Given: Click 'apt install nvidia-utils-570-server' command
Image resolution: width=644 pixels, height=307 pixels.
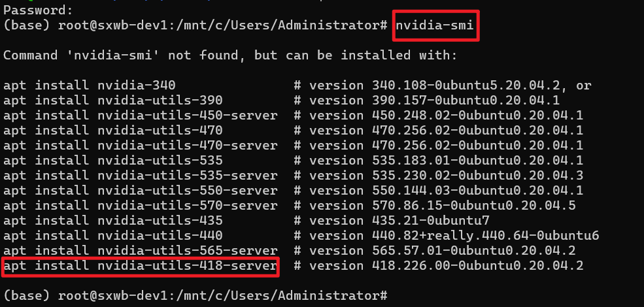Looking at the screenshot, I should pos(141,205).
